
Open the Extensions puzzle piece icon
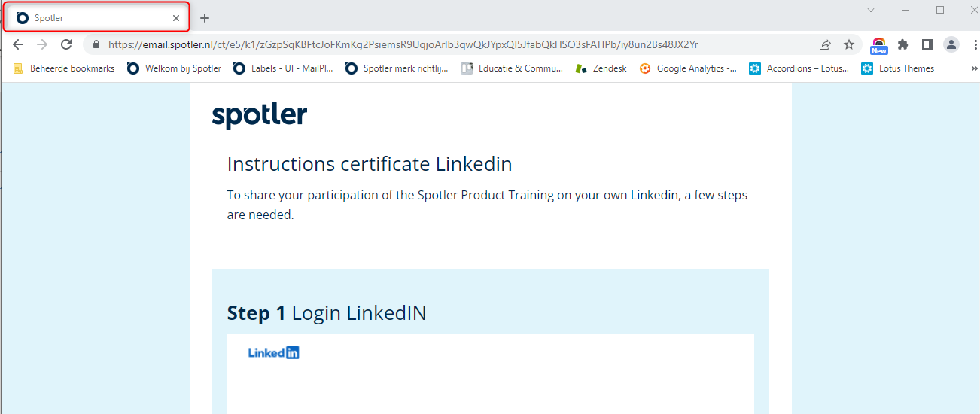tap(903, 44)
